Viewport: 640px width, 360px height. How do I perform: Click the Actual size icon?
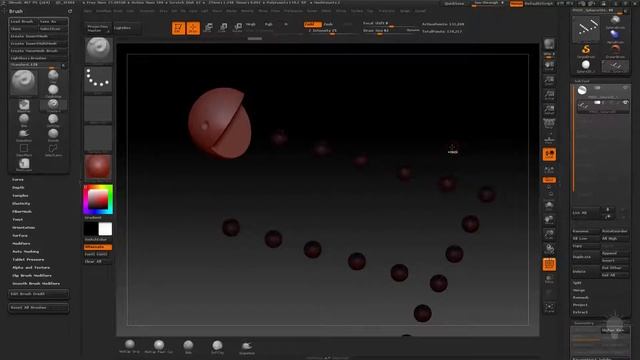549,96
